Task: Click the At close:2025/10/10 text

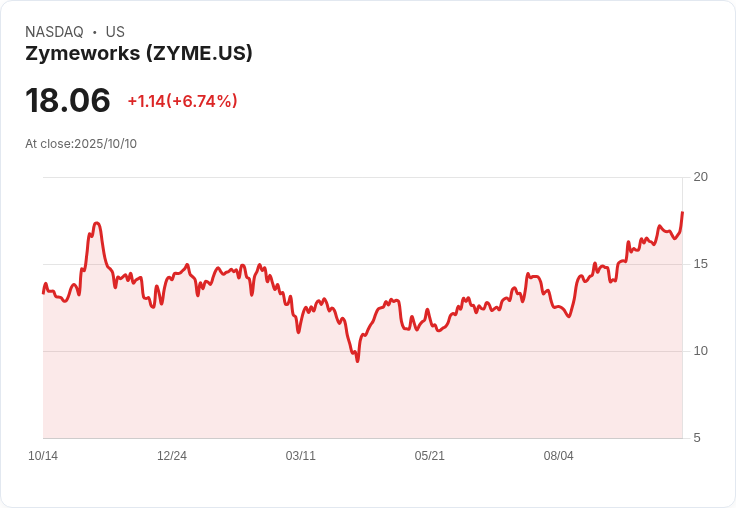Action: pyautogui.click(x=81, y=144)
